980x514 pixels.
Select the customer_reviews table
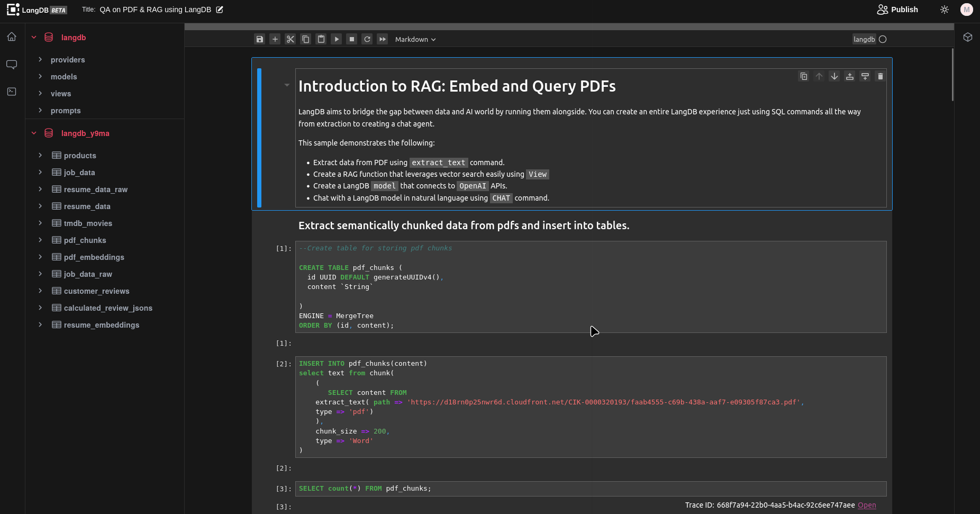pos(96,291)
